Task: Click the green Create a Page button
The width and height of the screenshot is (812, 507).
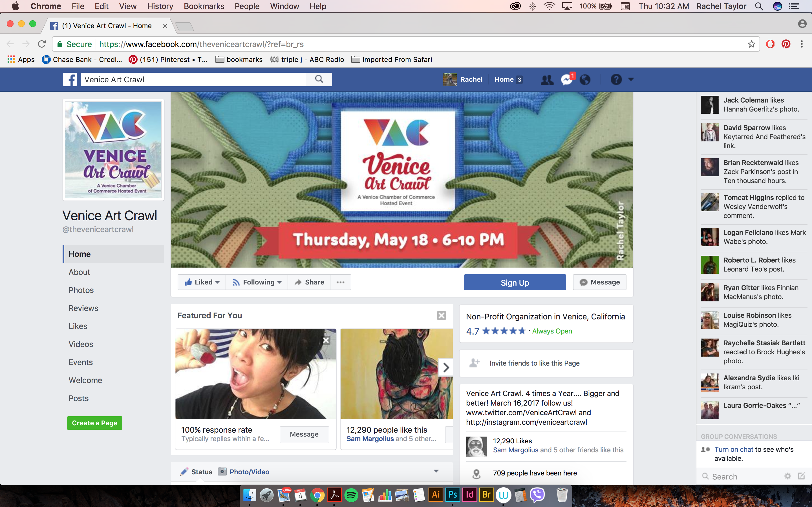Action: tap(95, 423)
